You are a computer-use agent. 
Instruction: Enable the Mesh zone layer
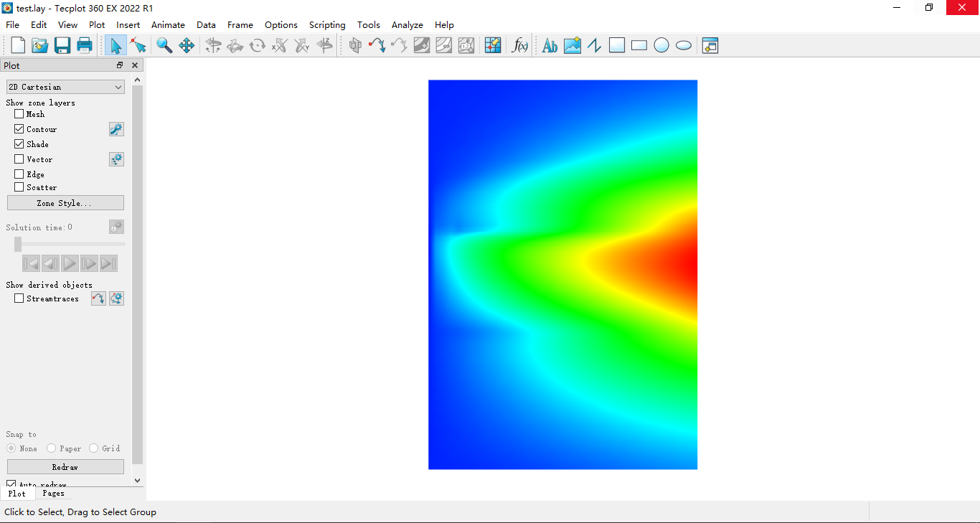click(x=19, y=113)
